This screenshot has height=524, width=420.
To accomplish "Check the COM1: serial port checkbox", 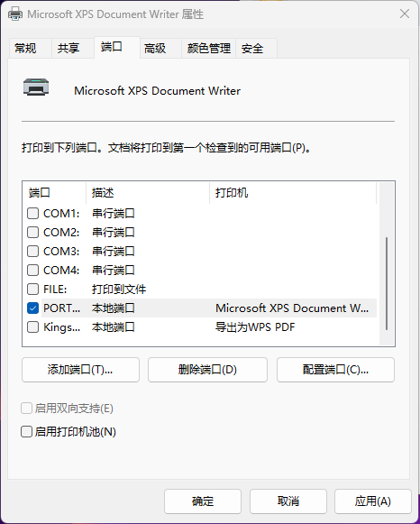I will (x=32, y=213).
